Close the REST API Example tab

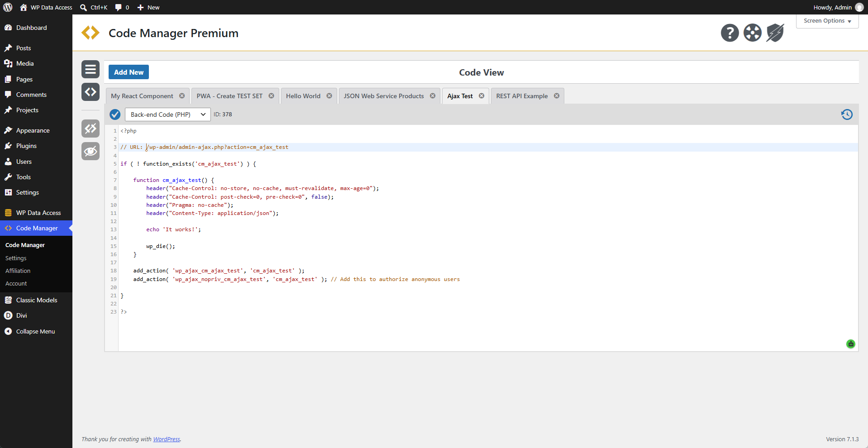(557, 96)
